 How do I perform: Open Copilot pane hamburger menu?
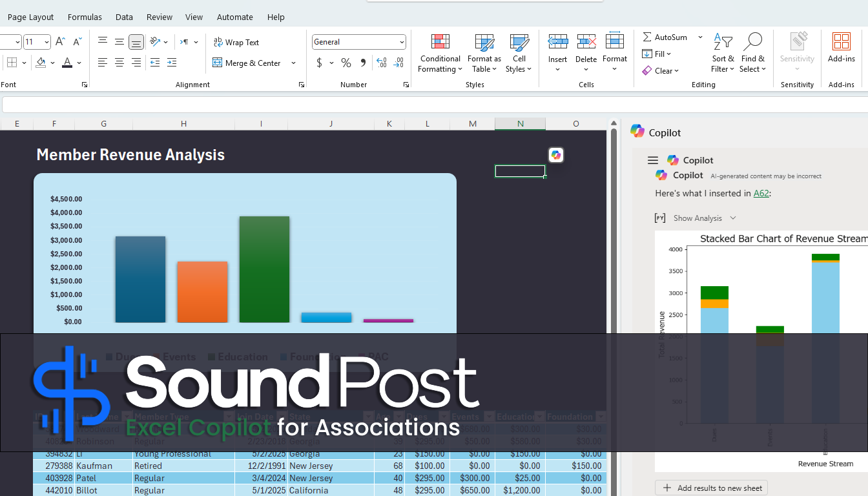click(653, 160)
